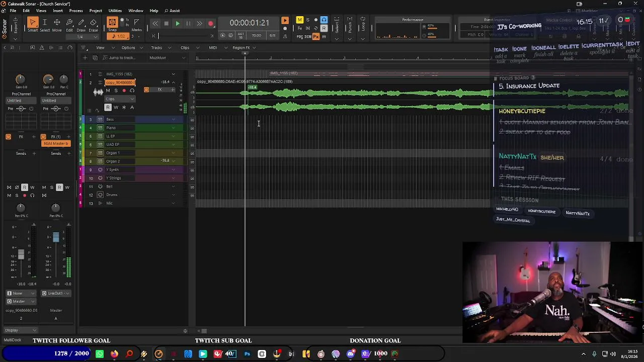Viewport: 644px width, 362px height.
Task: Add effect to track 2 FX bin
Action: (173, 90)
